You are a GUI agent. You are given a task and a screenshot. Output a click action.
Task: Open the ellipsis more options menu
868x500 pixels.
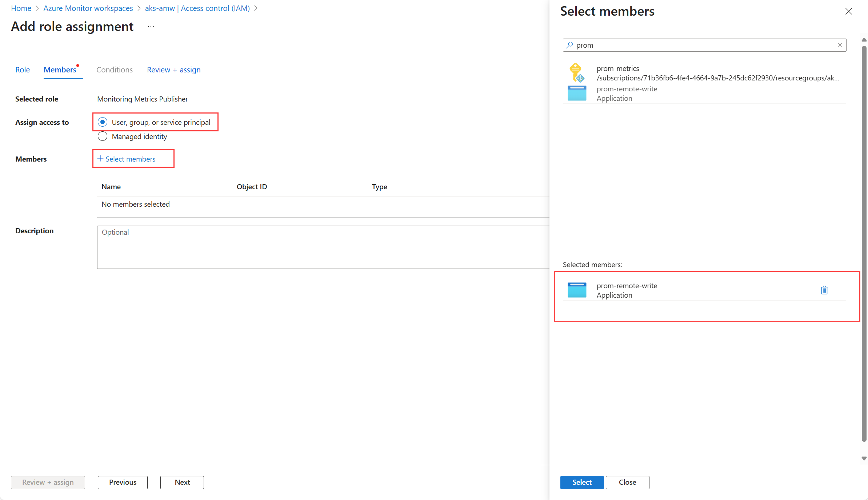pos(151,27)
